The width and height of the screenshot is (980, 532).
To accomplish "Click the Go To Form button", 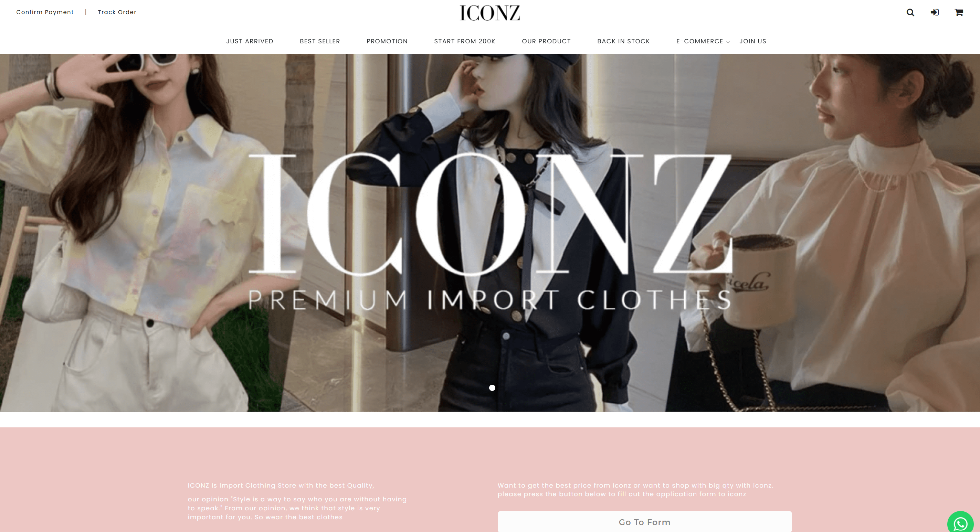I will coord(644,522).
